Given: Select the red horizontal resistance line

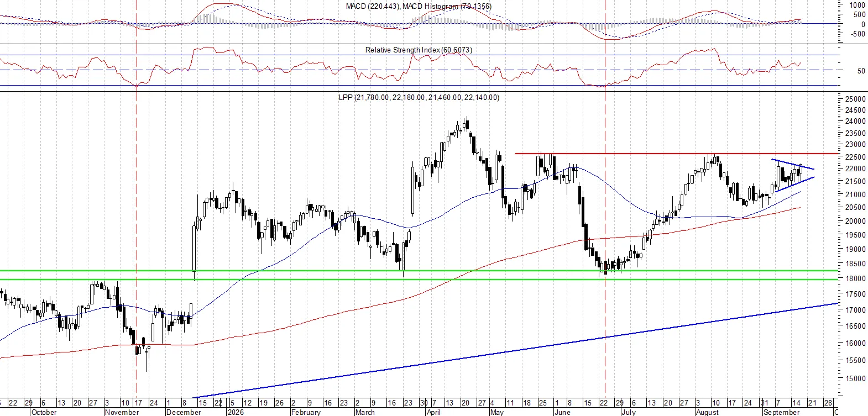Looking at the screenshot, I should tap(677, 154).
